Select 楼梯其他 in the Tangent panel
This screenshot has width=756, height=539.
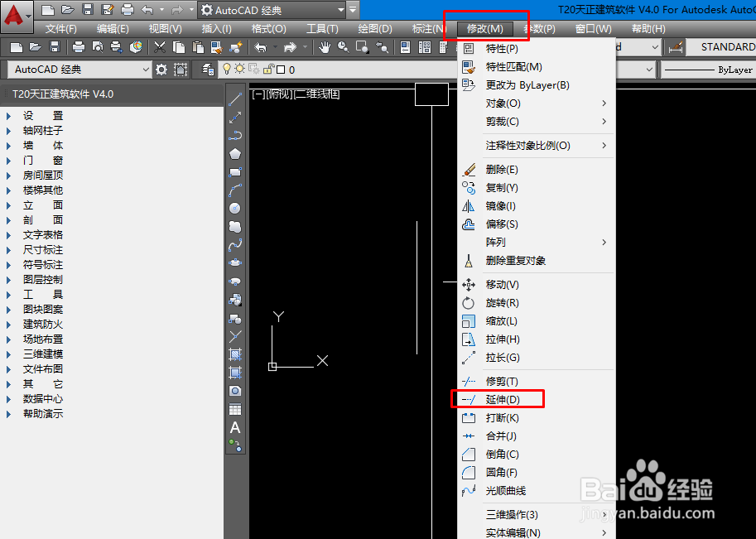click(43, 190)
